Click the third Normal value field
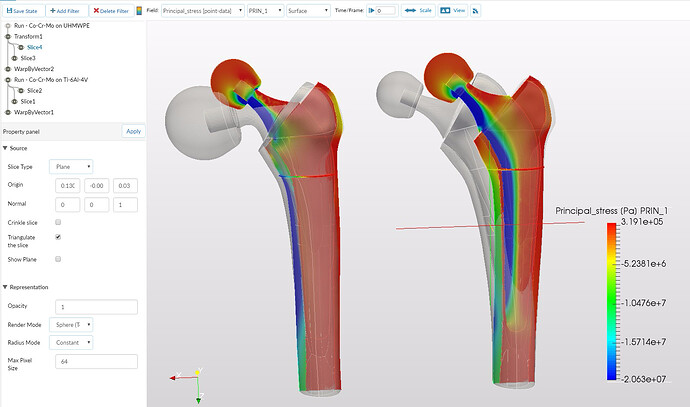The width and height of the screenshot is (690, 407). pyautogui.click(x=125, y=205)
